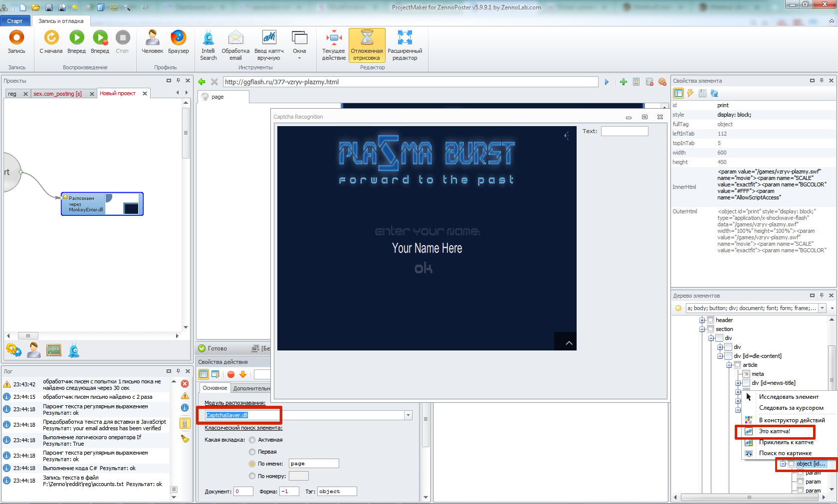Viewport: 838px width, 504px height.
Task: Click the undo arrow in quick toolbar
Action: click(75, 7)
